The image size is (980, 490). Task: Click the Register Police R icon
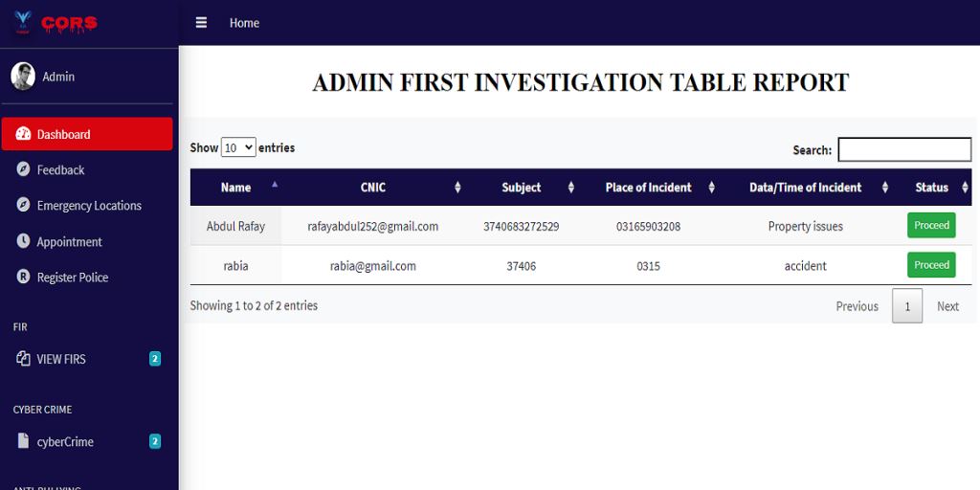click(x=23, y=277)
